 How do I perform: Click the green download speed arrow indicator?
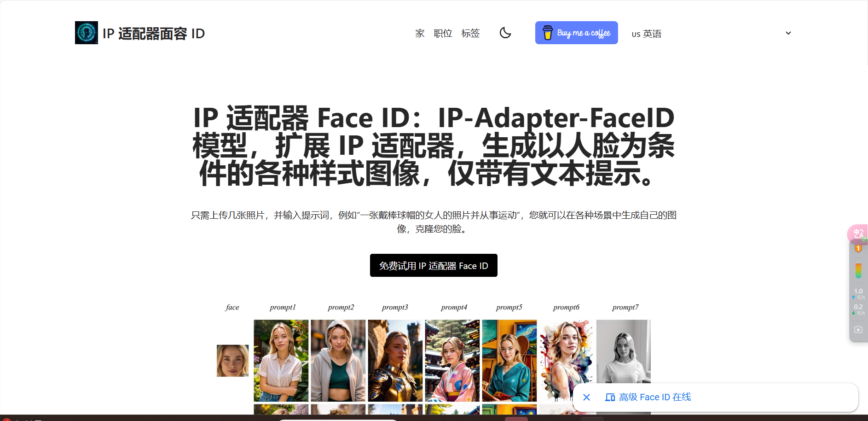pos(854,312)
